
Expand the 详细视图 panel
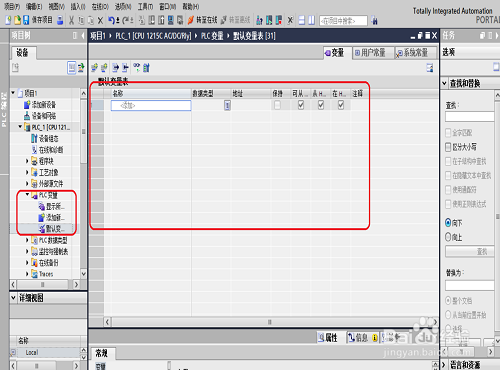point(13,298)
